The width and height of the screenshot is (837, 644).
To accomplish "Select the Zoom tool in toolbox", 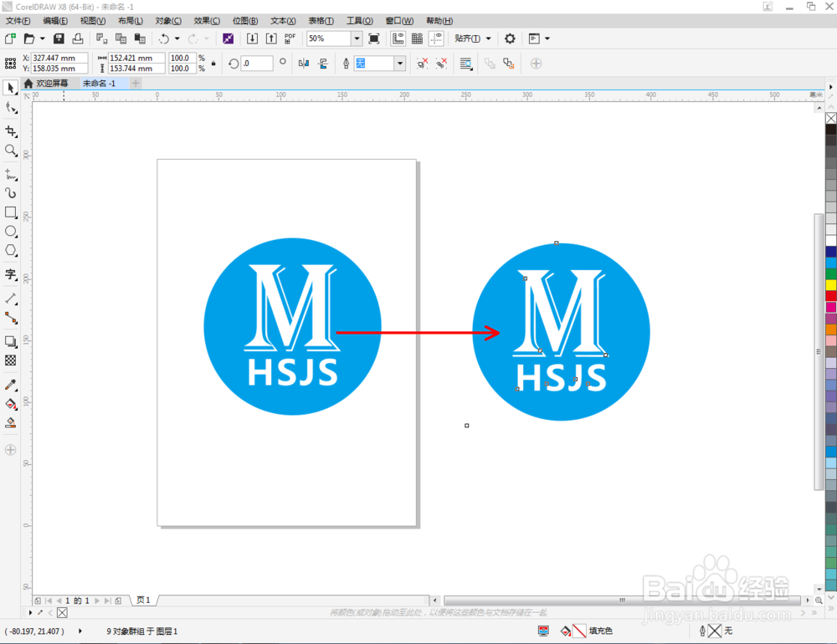I will point(11,151).
